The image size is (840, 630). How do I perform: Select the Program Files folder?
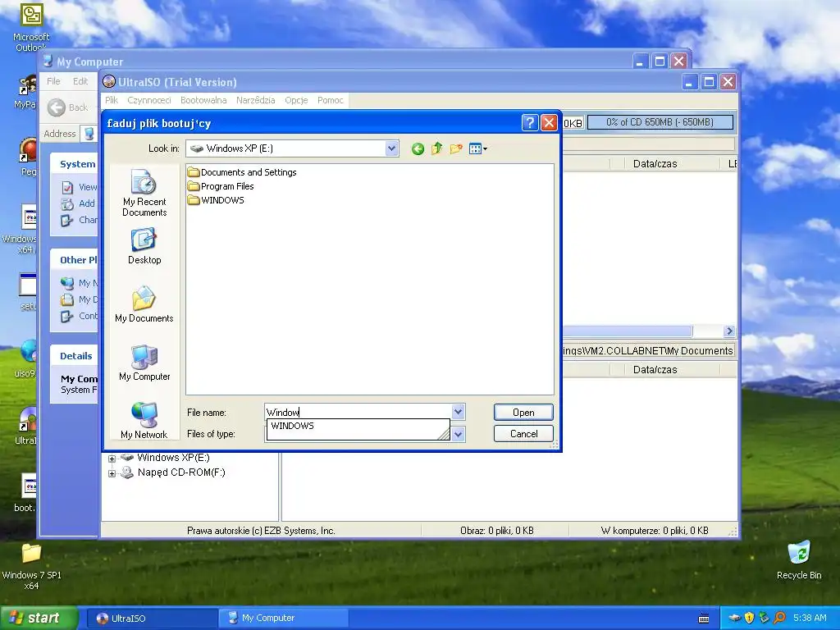point(221,186)
